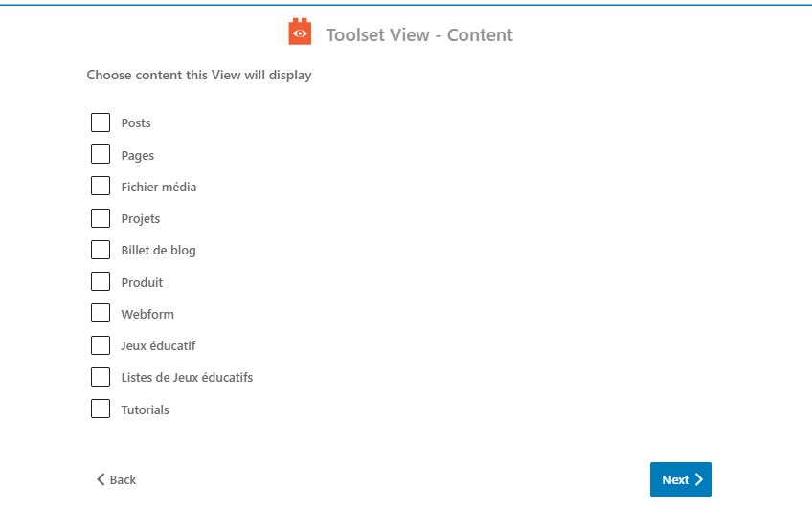Check the Pages checkbox
The width and height of the screenshot is (812, 509).
pos(101,154)
